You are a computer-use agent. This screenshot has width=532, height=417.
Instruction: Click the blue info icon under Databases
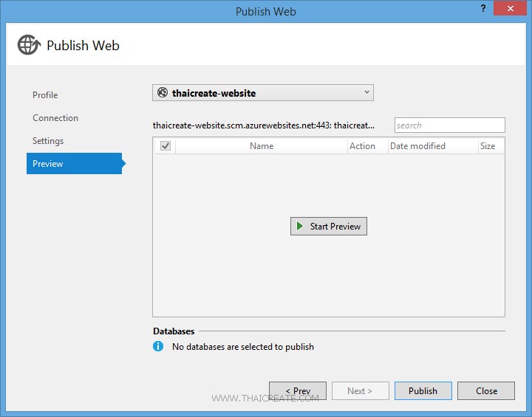pos(158,346)
